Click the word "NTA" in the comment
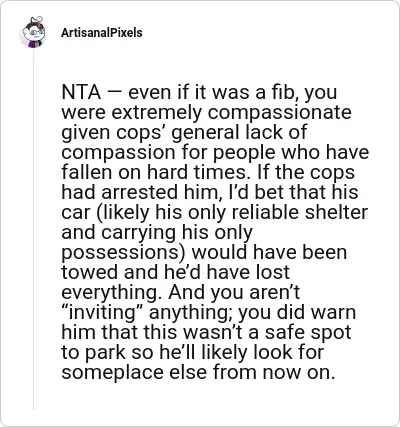400x427 pixels. (x=81, y=92)
